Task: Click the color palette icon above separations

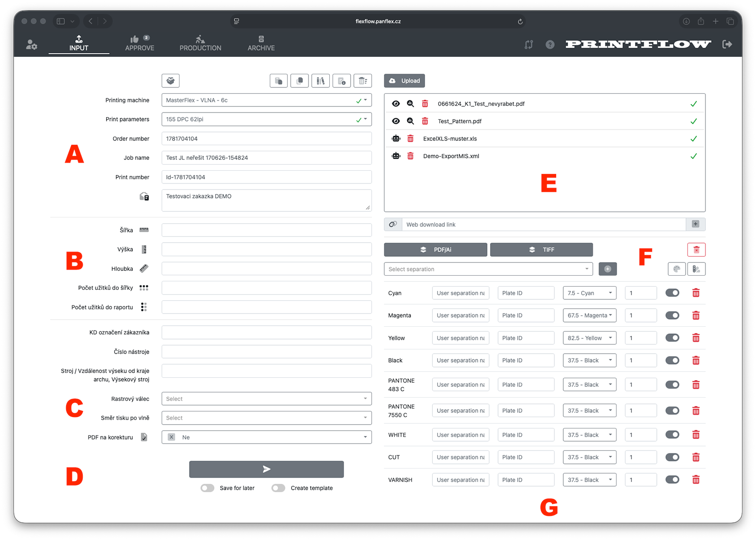Action: pos(677,269)
